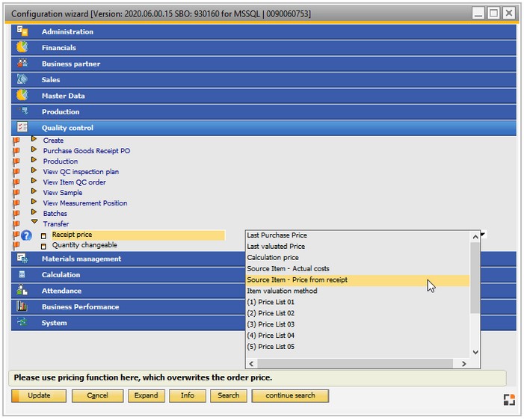Screen dimensions: 524x420
Task: Toggle the flag next to Quantity changeable
Action: tap(16, 245)
